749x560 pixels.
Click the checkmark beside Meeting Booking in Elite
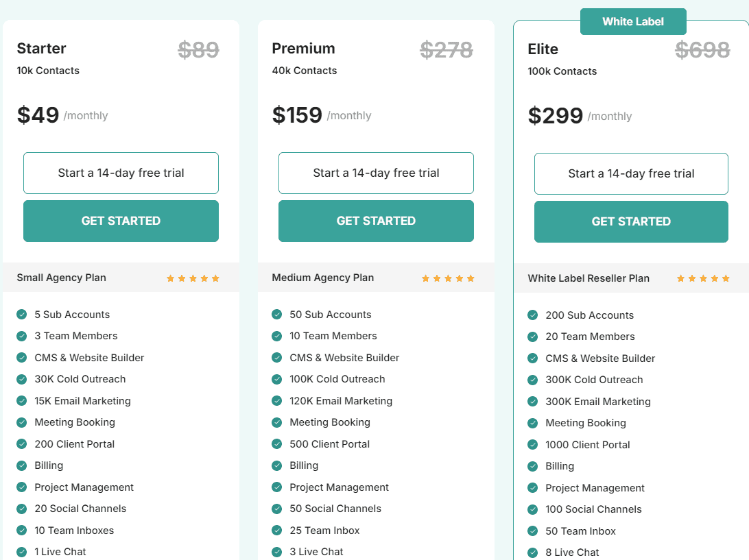(x=532, y=423)
